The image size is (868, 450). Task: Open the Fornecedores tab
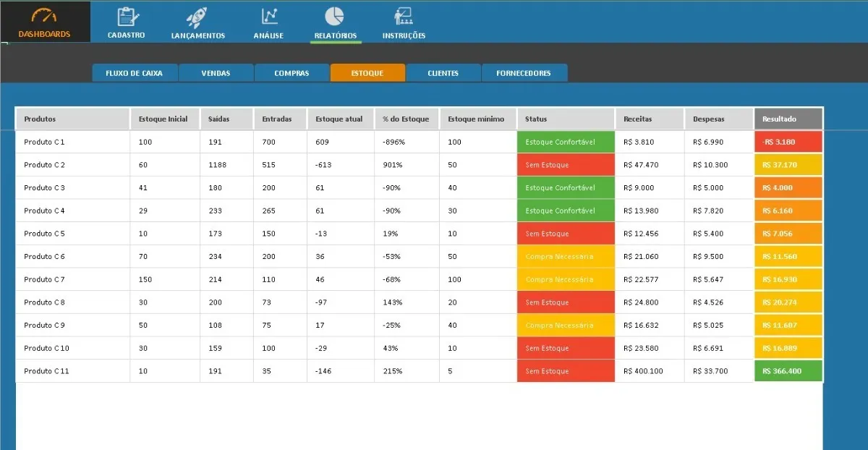524,73
